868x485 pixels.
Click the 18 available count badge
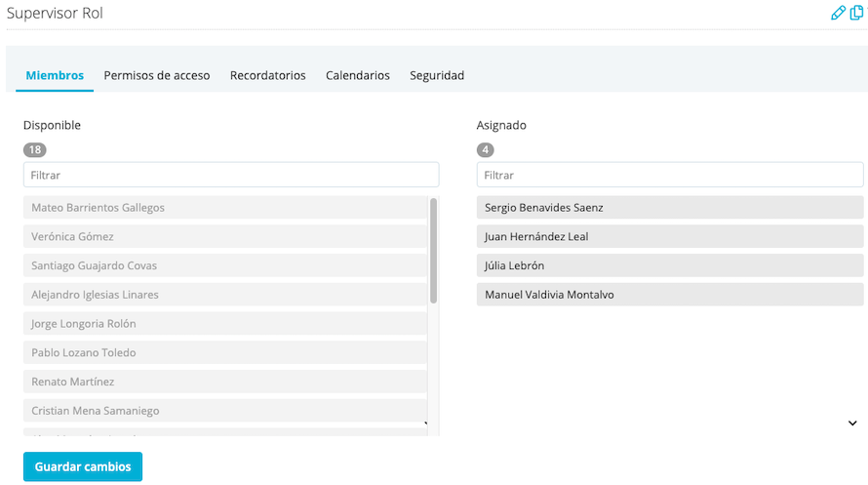(35, 150)
